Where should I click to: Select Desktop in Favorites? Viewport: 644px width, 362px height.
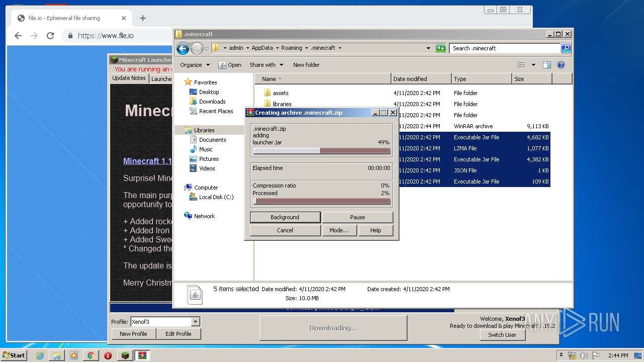coord(204,92)
